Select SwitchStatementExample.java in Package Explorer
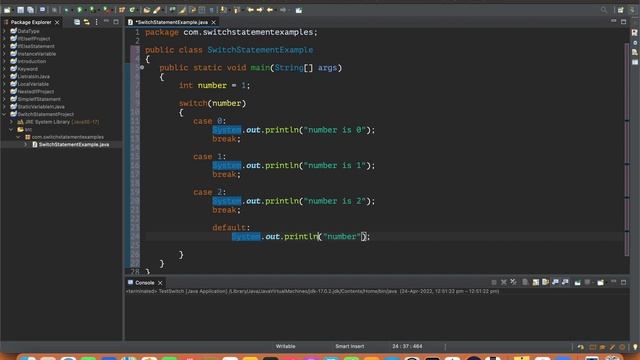 point(74,144)
